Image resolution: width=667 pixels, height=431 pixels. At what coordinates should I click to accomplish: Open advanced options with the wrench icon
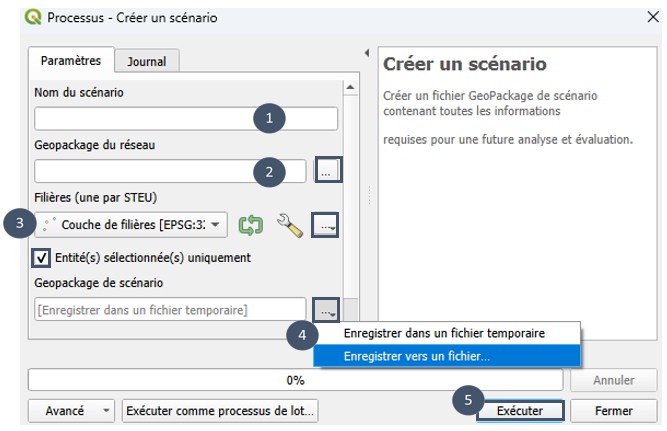pyautogui.click(x=290, y=225)
